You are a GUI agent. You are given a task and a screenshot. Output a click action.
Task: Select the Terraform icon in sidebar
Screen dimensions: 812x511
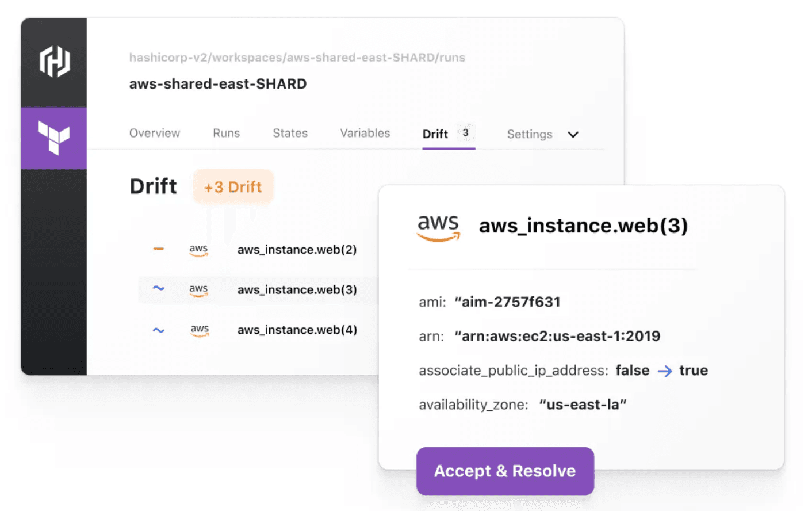54,138
